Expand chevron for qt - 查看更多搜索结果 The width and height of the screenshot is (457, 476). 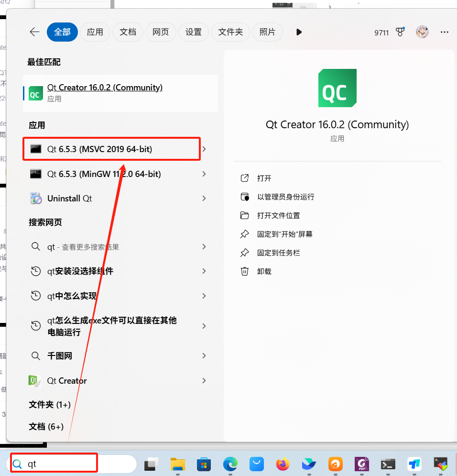204,246
